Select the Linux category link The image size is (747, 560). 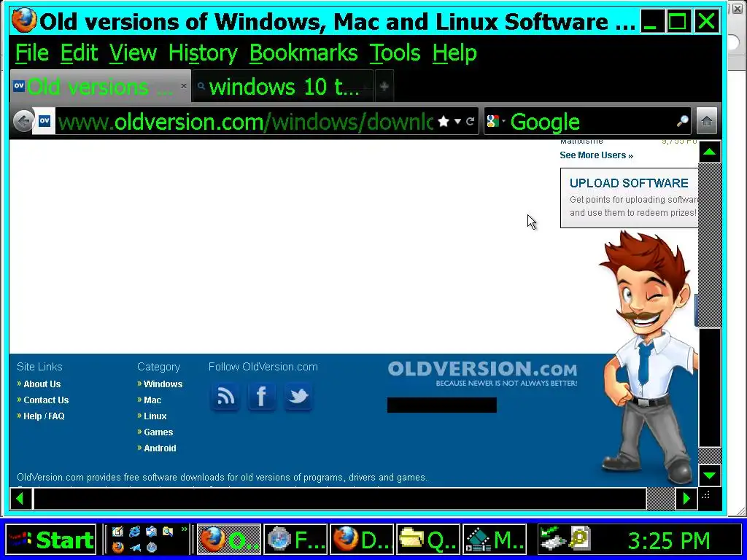[x=155, y=416]
